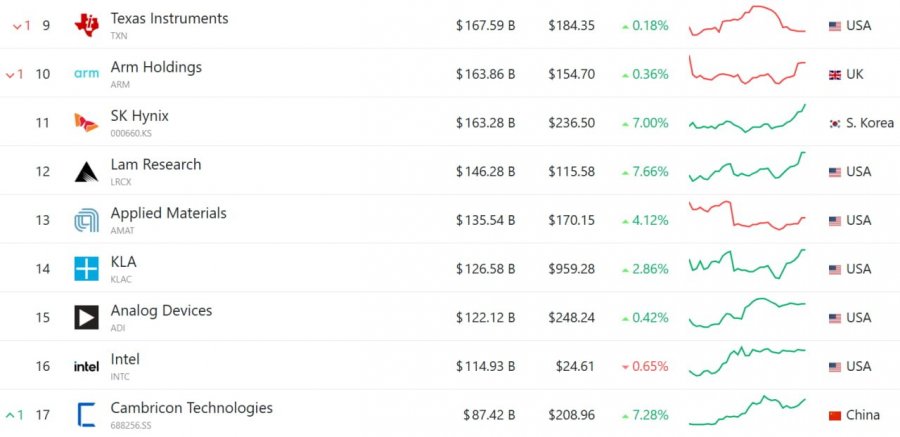
Task: Click the Intel logo icon
Action: [87, 366]
